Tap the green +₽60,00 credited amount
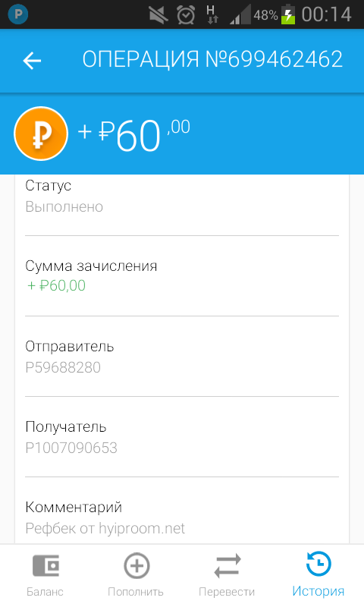Viewport: 364px width, 607px height. (x=56, y=286)
